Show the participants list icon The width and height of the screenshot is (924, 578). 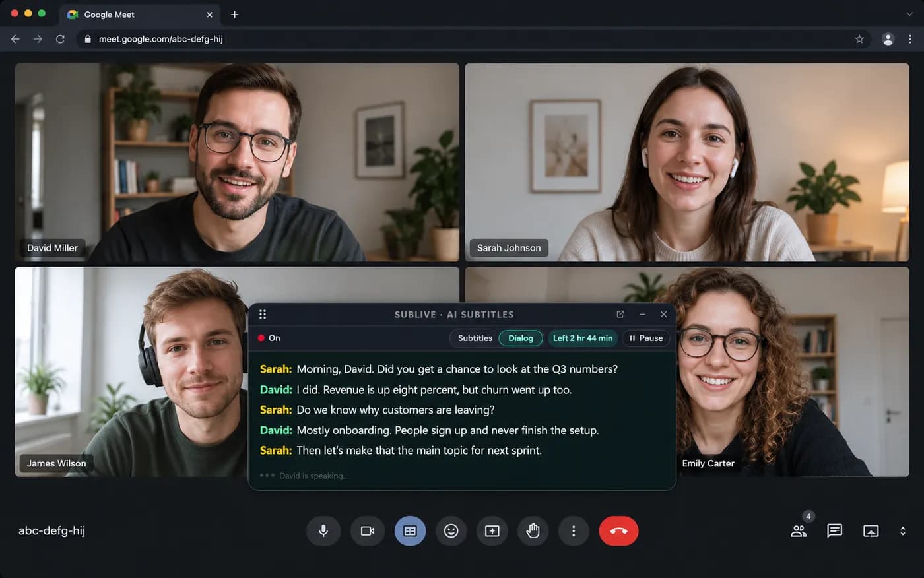(799, 530)
